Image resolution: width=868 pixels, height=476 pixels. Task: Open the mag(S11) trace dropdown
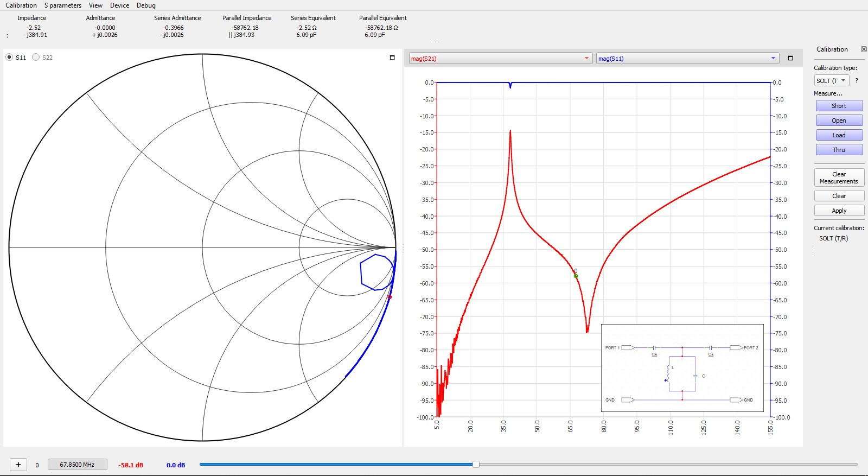(x=687, y=59)
